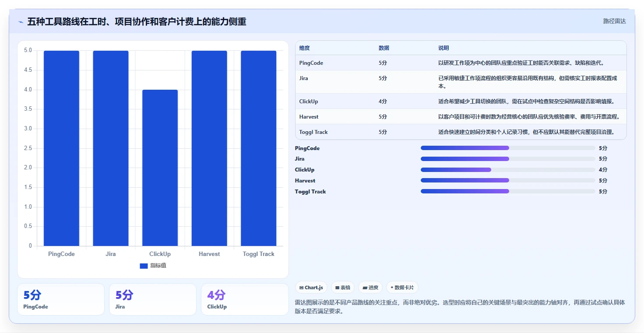Click the 说明 column header
Screen dimensions: 644x333
pos(443,48)
